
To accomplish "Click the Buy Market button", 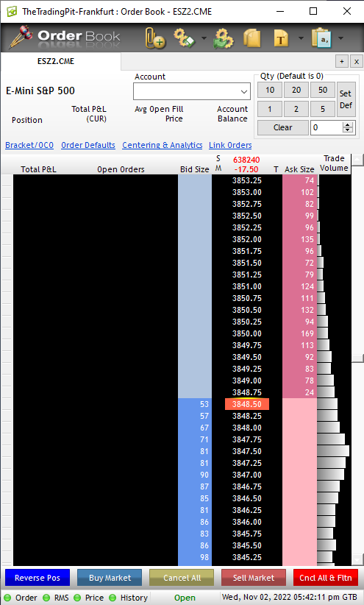I will [110, 578].
